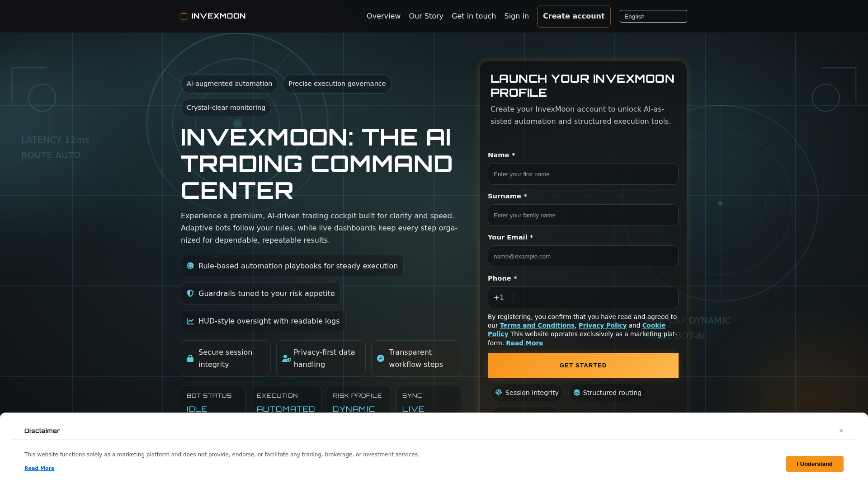This screenshot has width=868, height=488.
Task: Click the shield icon beside Guardrails text
Action: click(190, 293)
